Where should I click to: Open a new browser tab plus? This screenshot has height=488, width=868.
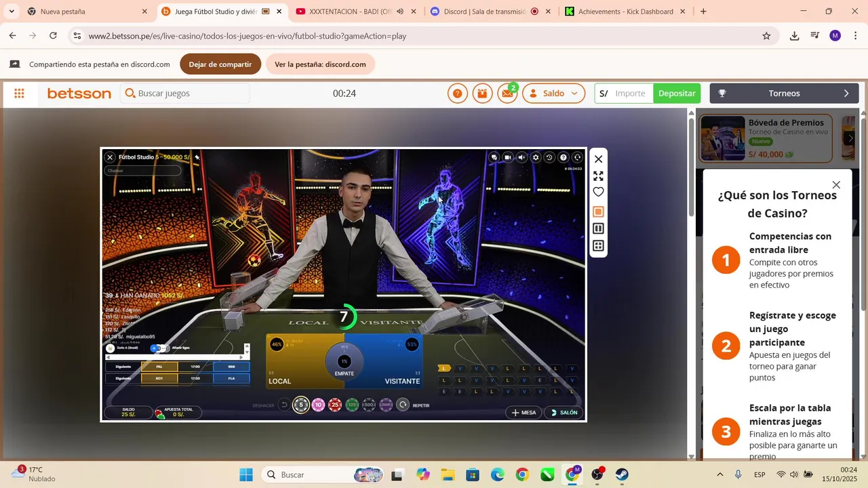pos(703,12)
